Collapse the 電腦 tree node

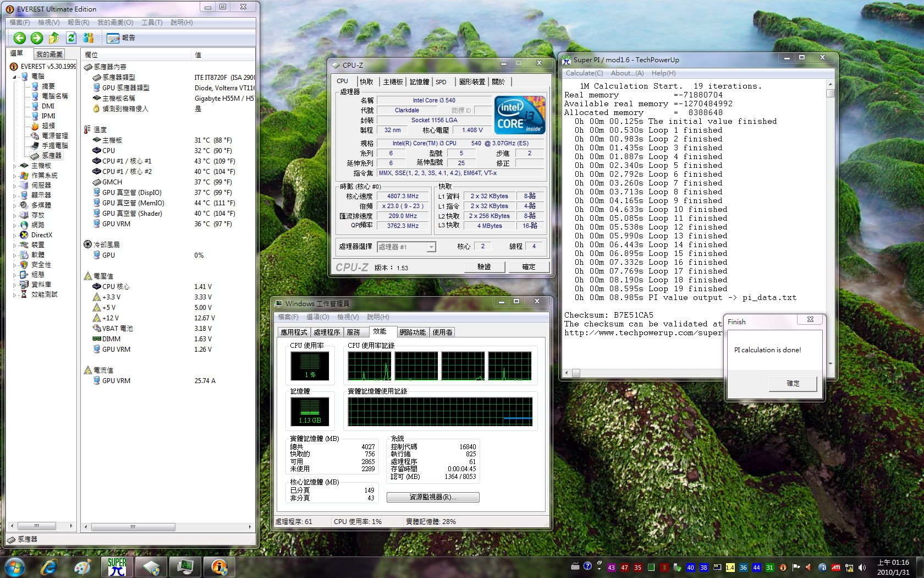coord(15,77)
